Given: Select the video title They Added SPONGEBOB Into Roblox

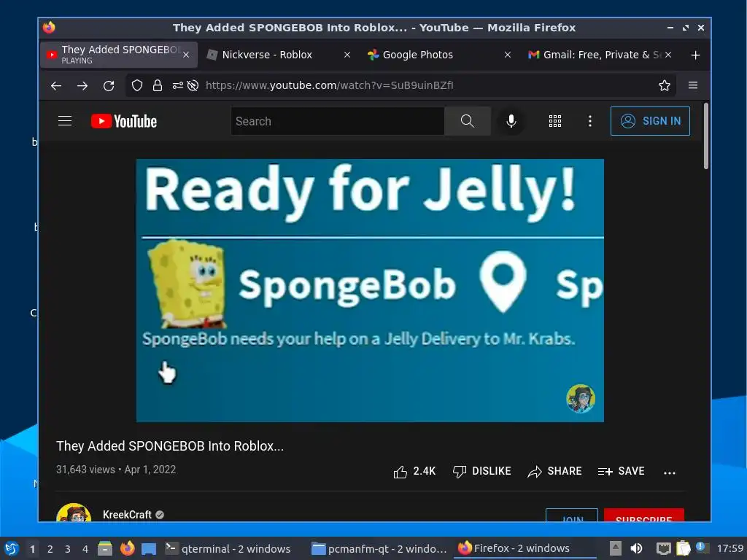Looking at the screenshot, I should (x=169, y=446).
